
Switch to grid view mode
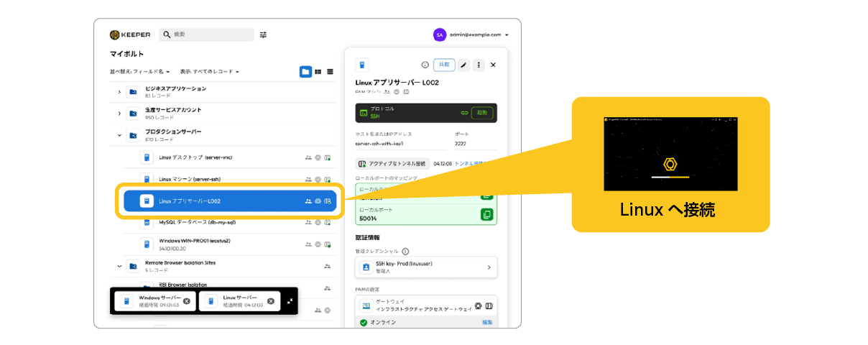click(x=318, y=72)
